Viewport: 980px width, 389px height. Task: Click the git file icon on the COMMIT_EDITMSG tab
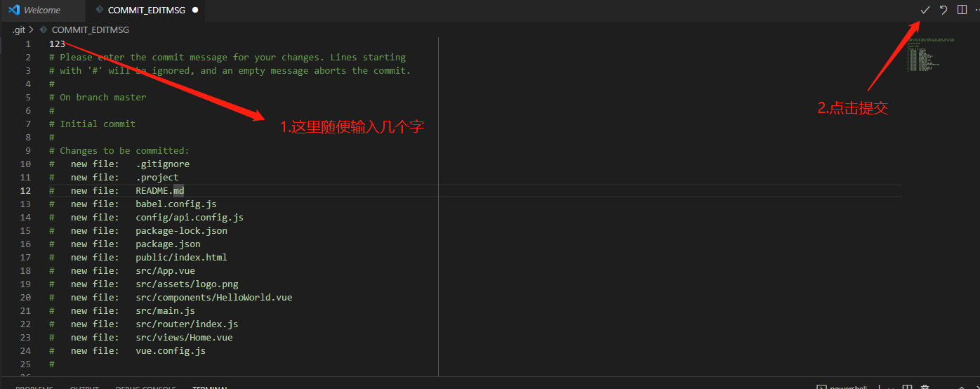point(99,10)
